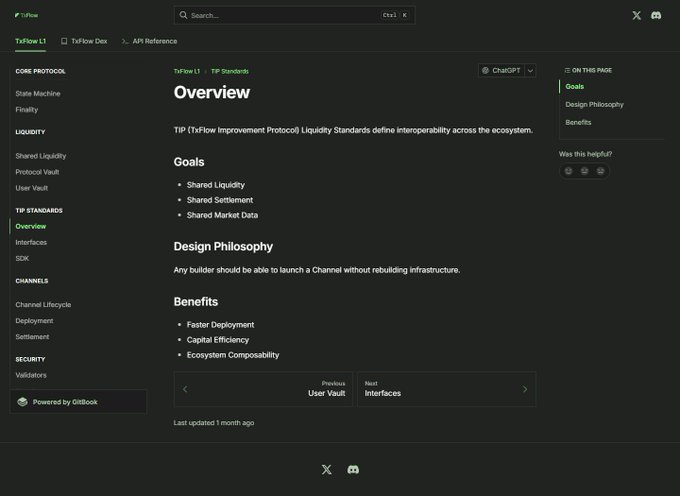Open the Discord link in the header
Viewport: 680px width, 496px height.
click(x=656, y=16)
